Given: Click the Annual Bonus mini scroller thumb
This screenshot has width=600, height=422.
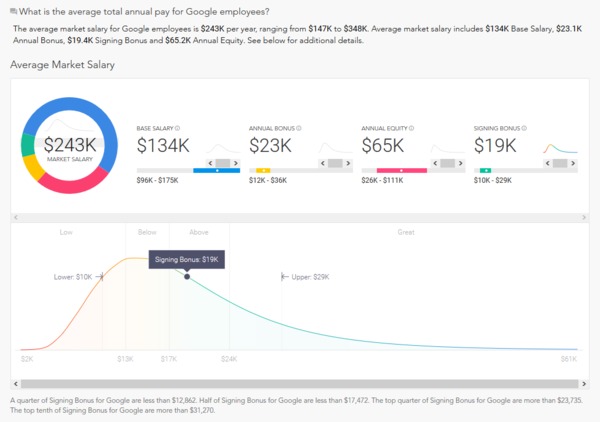Looking at the screenshot, I should pyautogui.click(x=335, y=163).
